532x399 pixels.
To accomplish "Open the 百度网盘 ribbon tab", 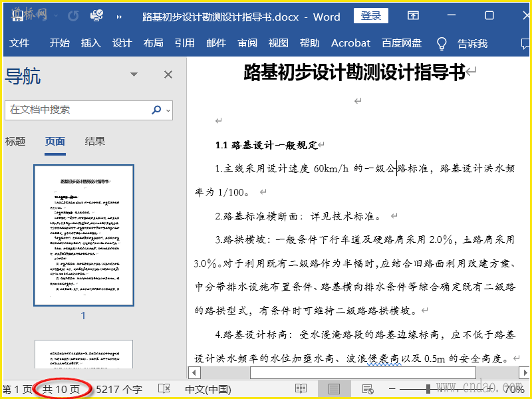I will pyautogui.click(x=402, y=43).
